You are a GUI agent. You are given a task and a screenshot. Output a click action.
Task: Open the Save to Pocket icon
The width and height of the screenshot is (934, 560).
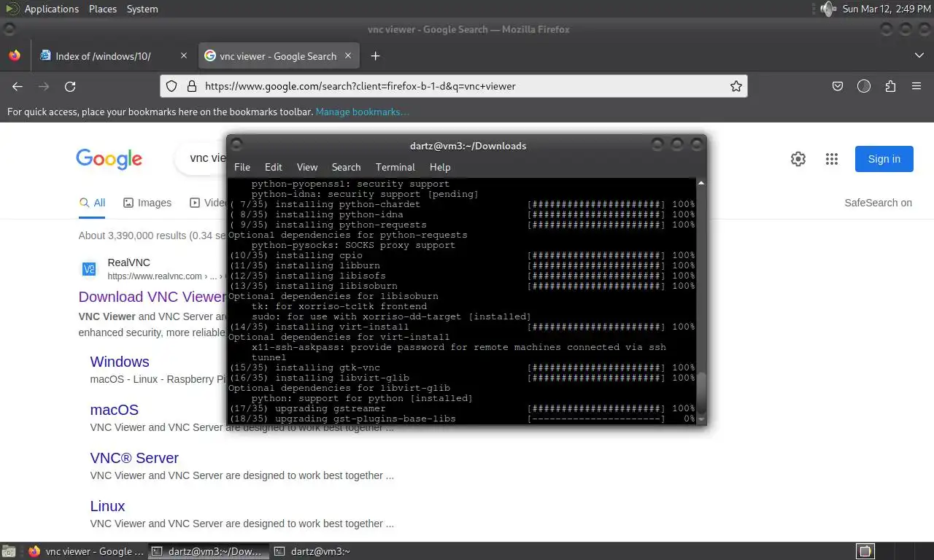838,86
